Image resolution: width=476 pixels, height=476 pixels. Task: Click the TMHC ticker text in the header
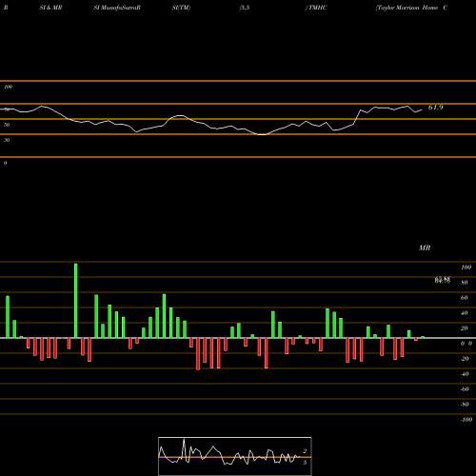(317, 8)
